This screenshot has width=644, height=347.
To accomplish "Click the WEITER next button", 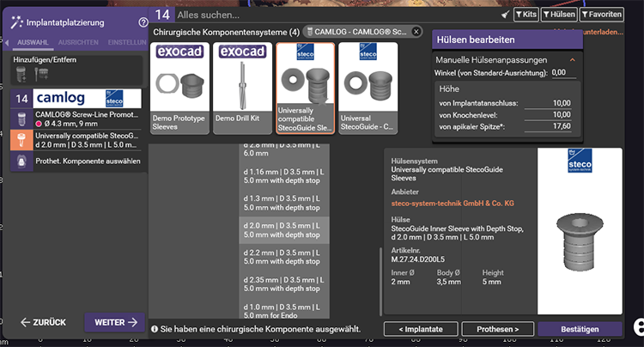I will pyautogui.click(x=114, y=322).
